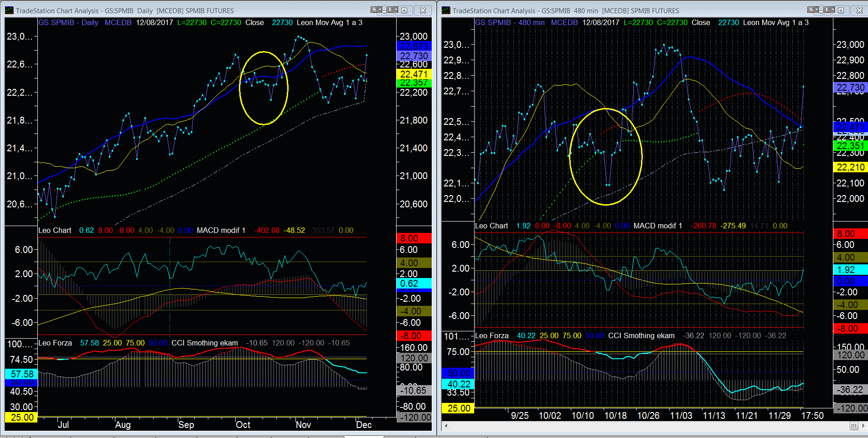Image resolution: width=868 pixels, height=438 pixels.
Task: Click the 'Oct' label on Daily time axis
Action: tap(243, 425)
